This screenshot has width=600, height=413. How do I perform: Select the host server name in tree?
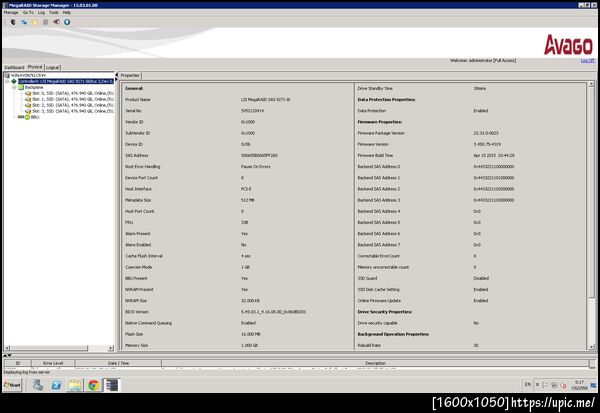[28, 75]
